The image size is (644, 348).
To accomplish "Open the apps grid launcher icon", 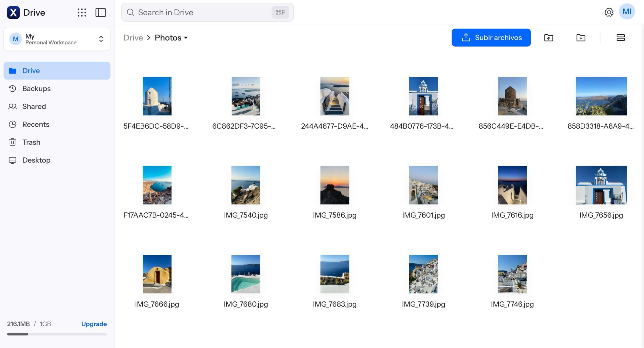I will 82,12.
